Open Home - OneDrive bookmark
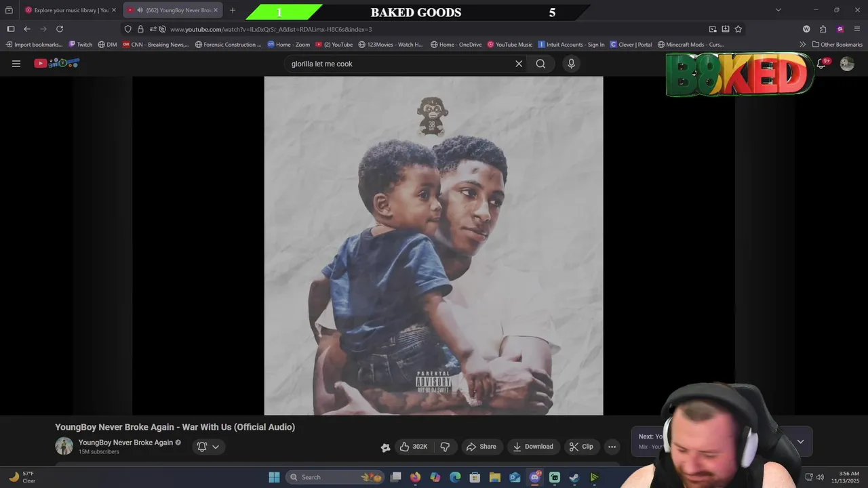 coord(456,45)
